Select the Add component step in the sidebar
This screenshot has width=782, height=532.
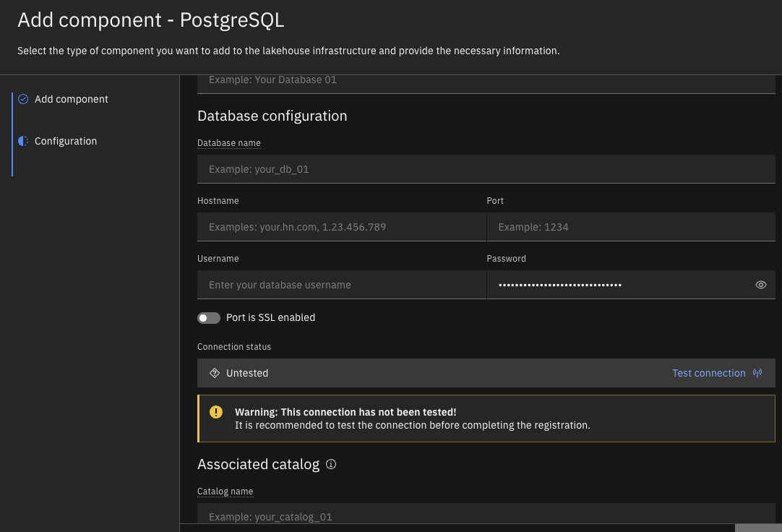coord(72,99)
